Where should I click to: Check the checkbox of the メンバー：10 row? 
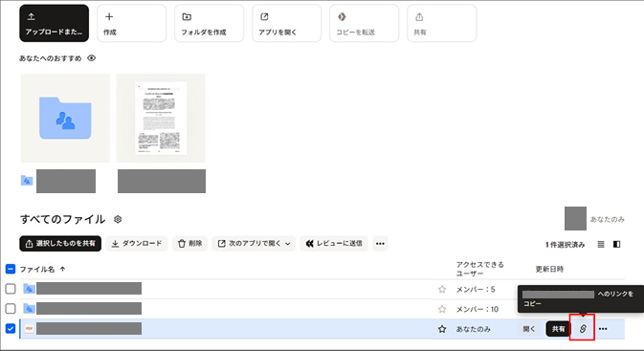pos(11,308)
